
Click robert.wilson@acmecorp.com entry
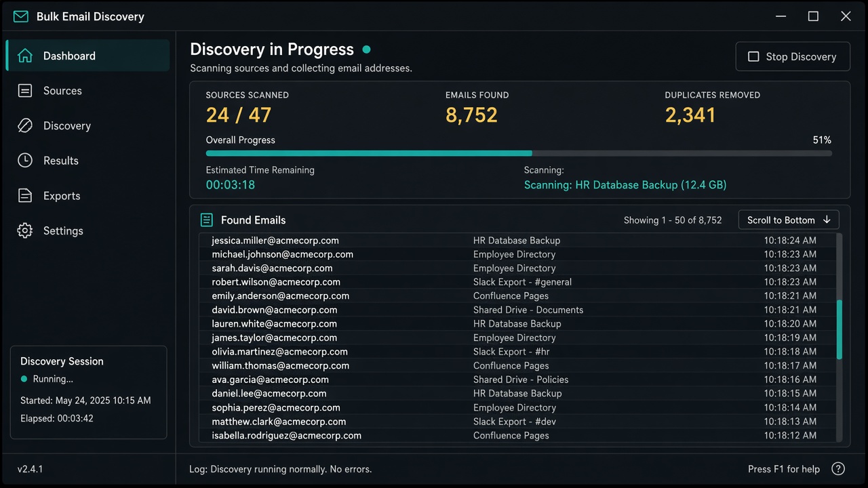276,282
